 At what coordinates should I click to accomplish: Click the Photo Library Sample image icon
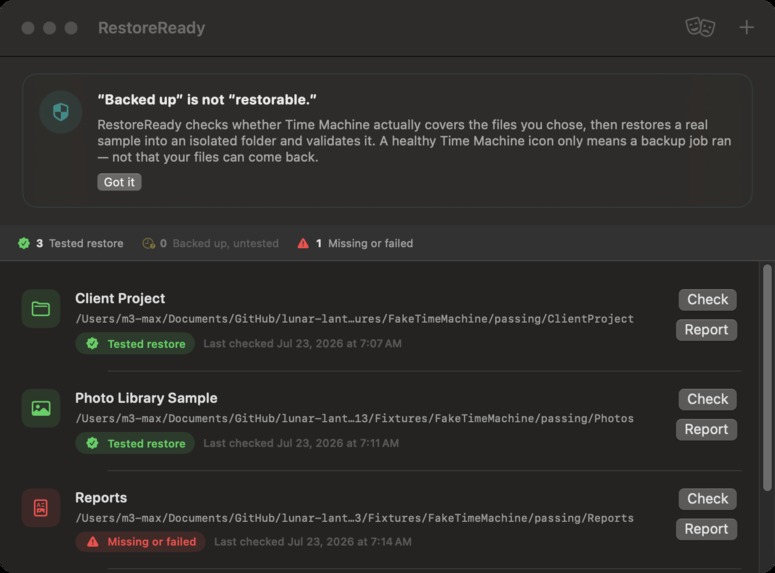pos(41,408)
